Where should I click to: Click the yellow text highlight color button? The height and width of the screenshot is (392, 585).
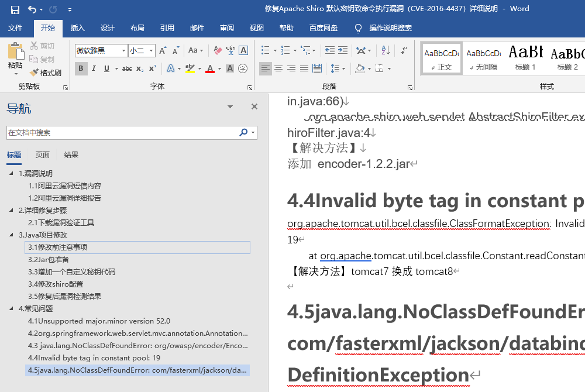point(189,69)
